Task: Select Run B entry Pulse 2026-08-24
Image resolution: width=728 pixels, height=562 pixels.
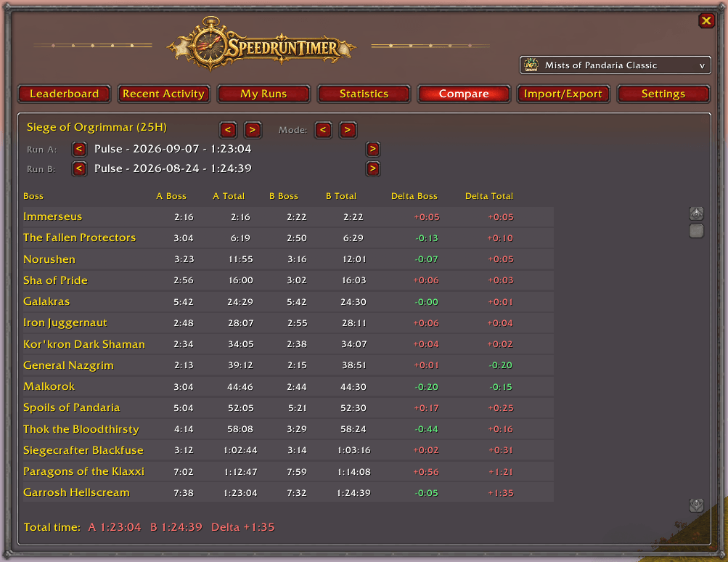Action: 173,168
